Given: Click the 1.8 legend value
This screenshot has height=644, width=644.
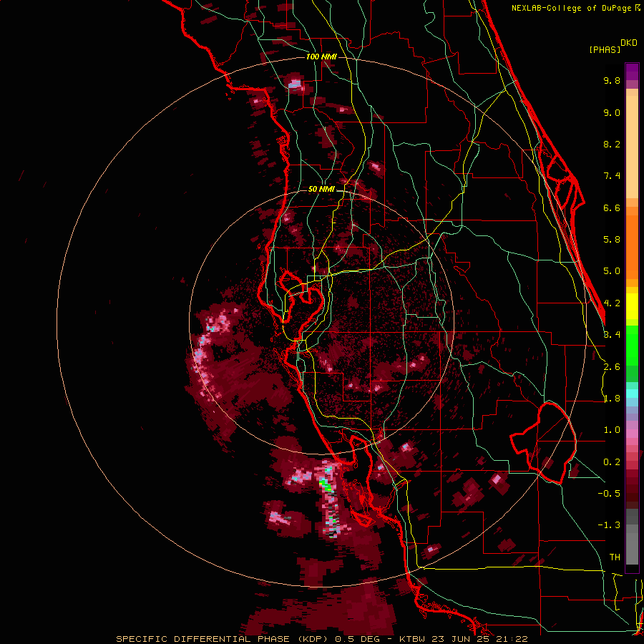Looking at the screenshot, I should pyautogui.click(x=612, y=399).
